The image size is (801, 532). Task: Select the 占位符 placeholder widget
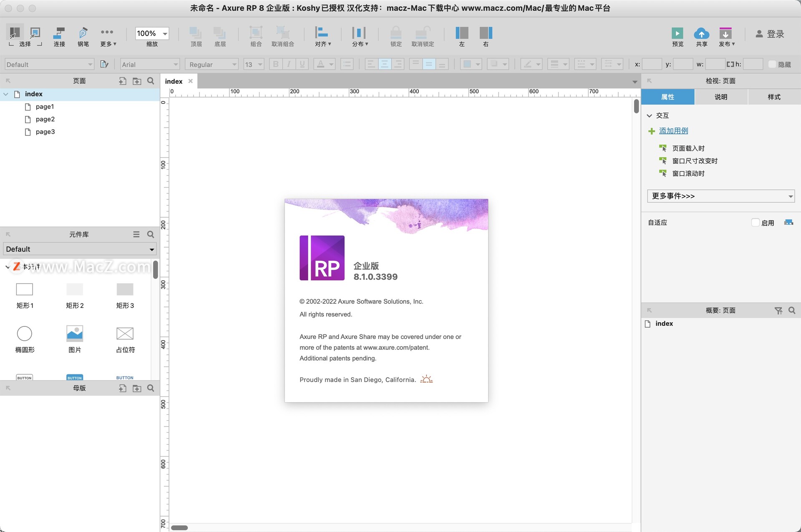pos(125,339)
